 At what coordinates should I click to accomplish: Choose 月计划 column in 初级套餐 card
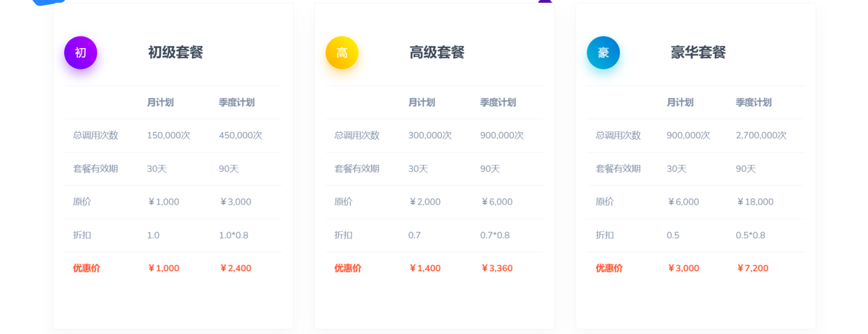tap(161, 103)
